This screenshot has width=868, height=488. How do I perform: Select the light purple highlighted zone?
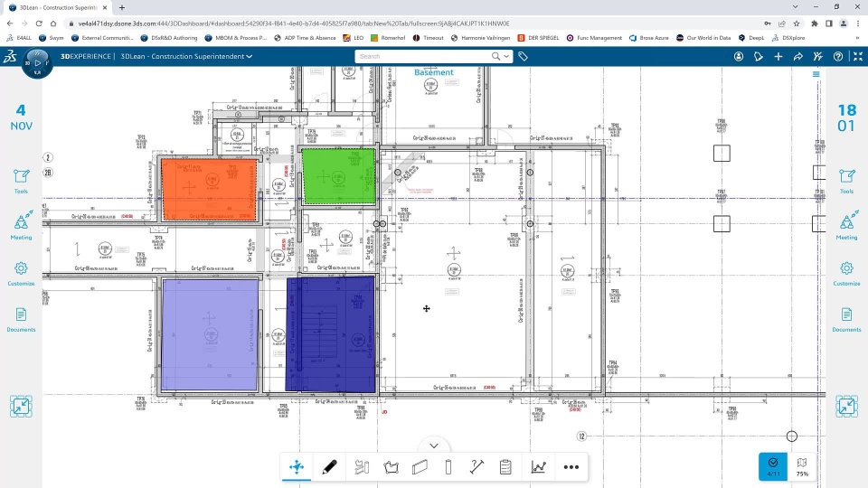[210, 334]
